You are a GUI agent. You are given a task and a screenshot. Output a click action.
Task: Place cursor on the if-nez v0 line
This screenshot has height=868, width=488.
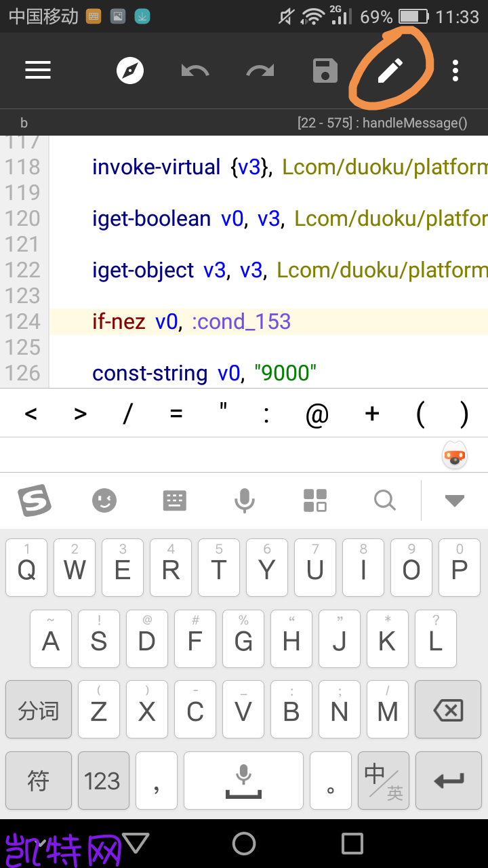coord(268,321)
